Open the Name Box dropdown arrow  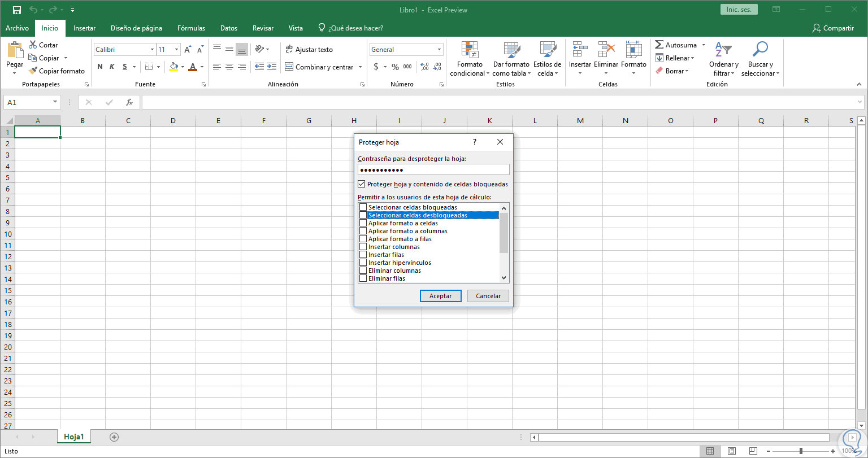55,102
